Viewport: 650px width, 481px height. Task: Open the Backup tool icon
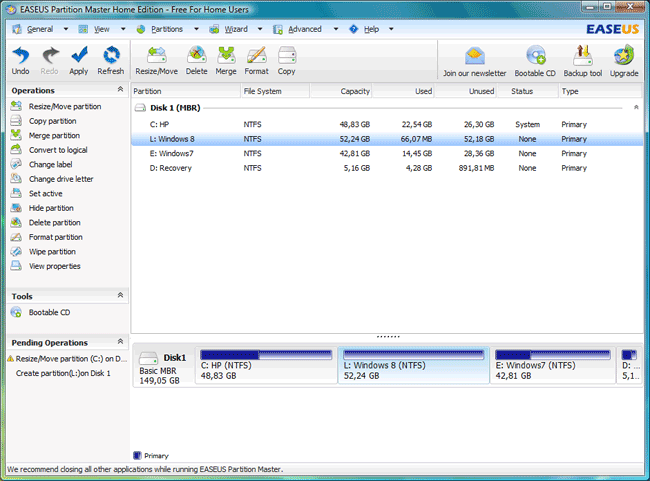pyautogui.click(x=582, y=59)
